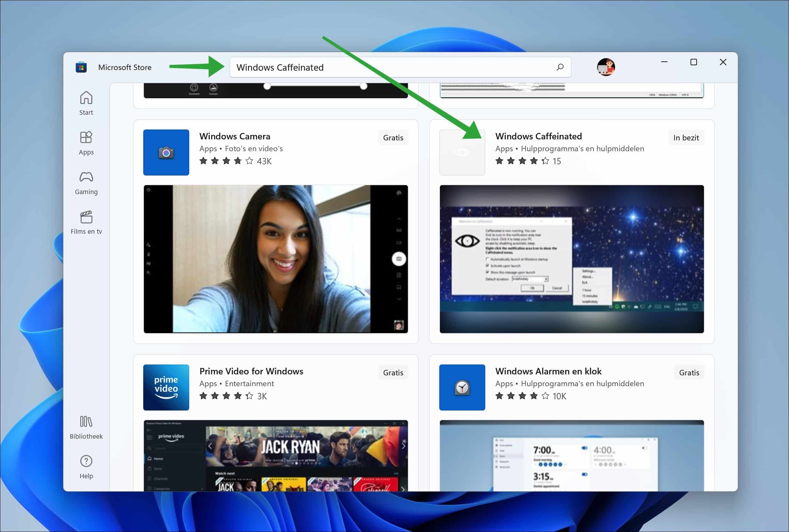Click Gratis next to Windows Camera
This screenshot has width=789, height=532.
pos(393,137)
